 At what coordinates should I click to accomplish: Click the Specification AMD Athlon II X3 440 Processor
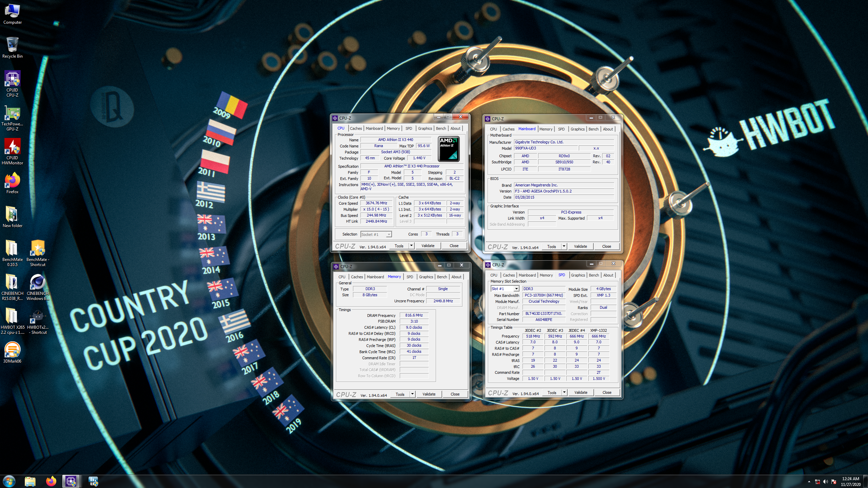click(412, 166)
